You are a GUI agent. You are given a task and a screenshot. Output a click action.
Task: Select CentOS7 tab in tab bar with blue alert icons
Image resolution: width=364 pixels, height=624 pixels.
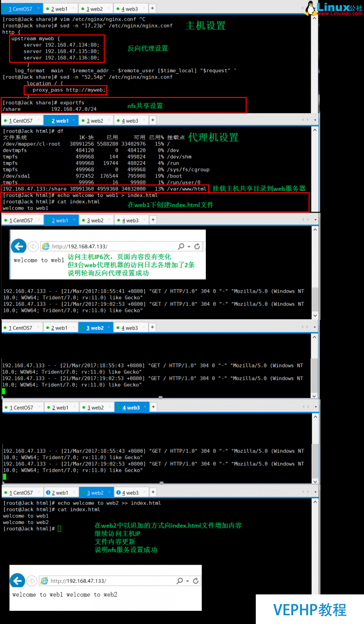pos(22,493)
